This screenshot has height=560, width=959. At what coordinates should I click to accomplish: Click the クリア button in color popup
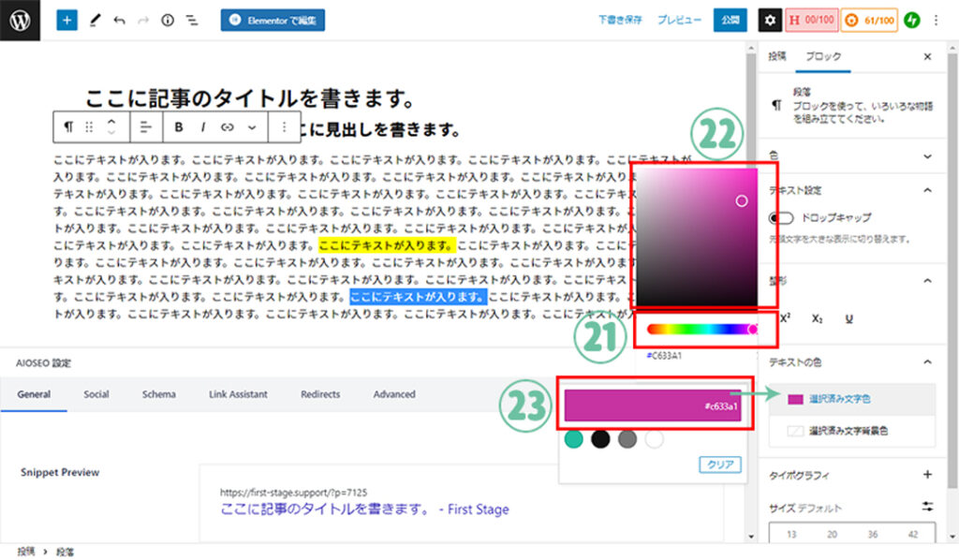tap(720, 464)
